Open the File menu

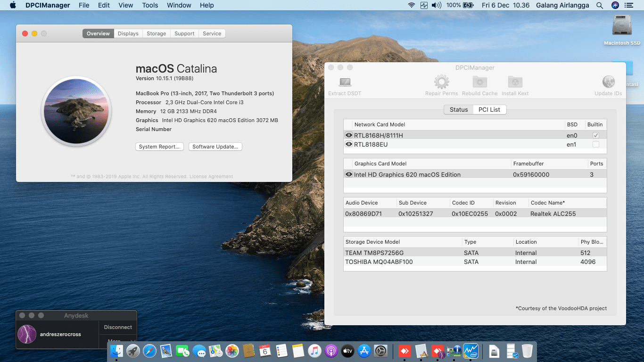point(84,5)
